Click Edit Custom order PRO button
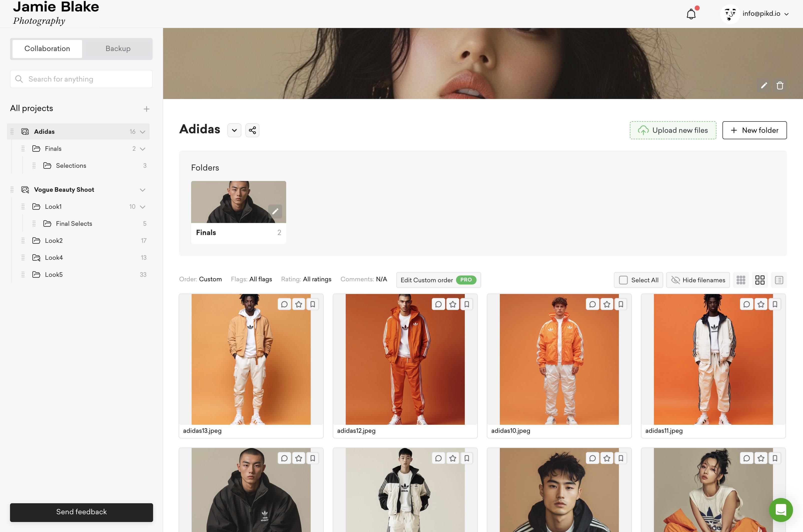803x532 pixels. tap(439, 280)
